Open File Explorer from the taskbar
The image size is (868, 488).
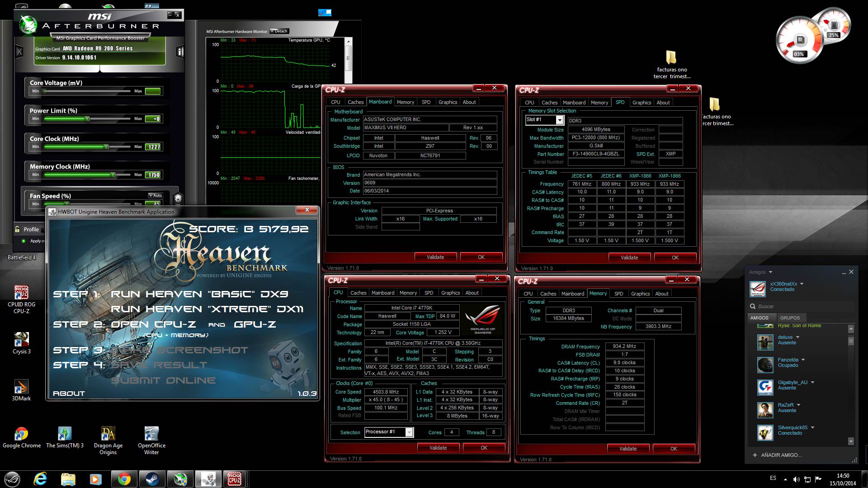pos(68,479)
